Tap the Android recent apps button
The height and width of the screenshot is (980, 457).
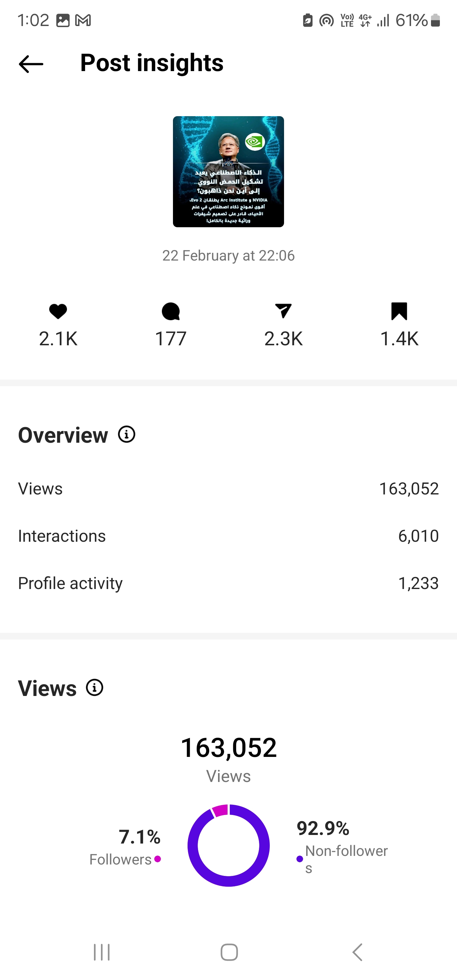(x=102, y=952)
